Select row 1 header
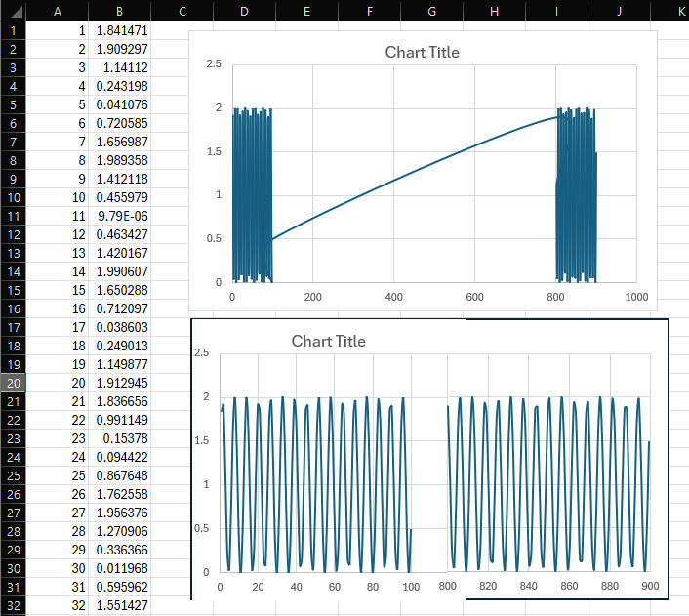 point(14,30)
